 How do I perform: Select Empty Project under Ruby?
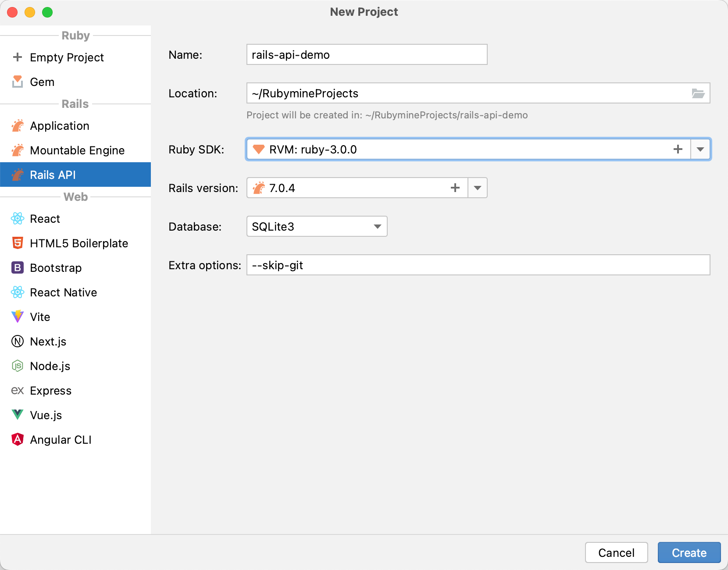[x=67, y=57]
